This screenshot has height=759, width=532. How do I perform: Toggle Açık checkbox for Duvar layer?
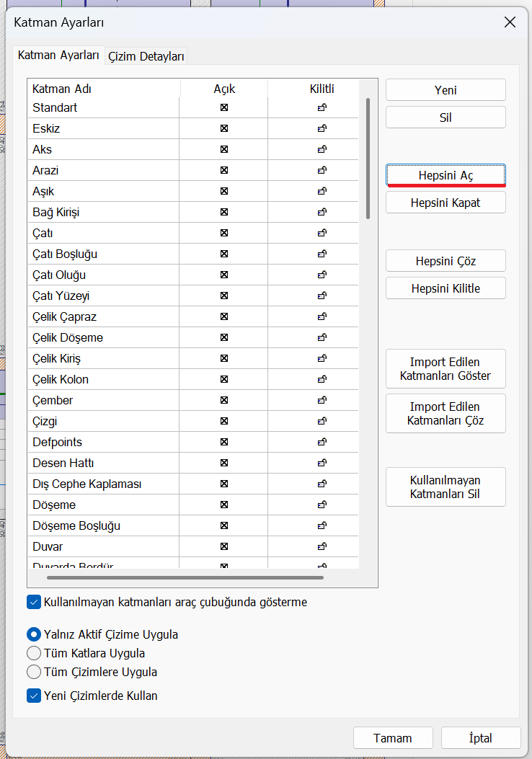(x=224, y=546)
